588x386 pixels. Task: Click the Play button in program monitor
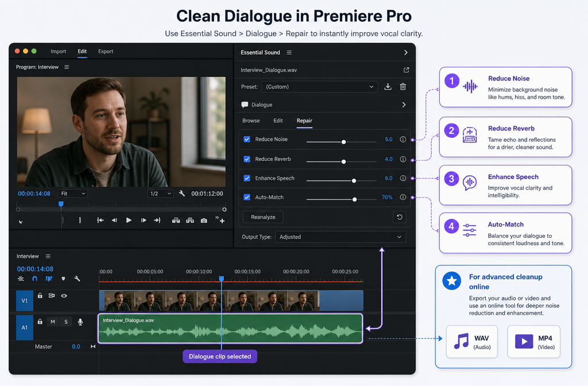click(x=129, y=220)
